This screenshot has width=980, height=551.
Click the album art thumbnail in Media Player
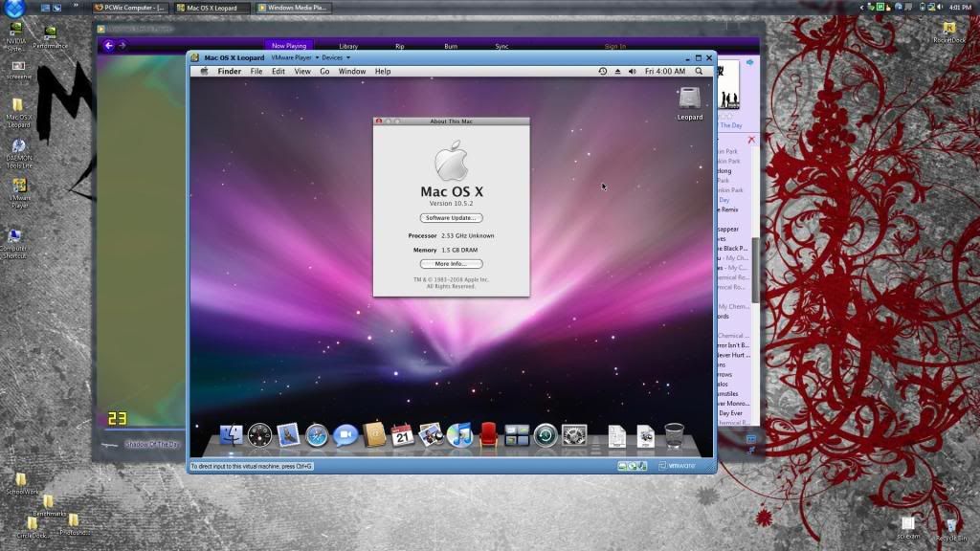coord(728,85)
